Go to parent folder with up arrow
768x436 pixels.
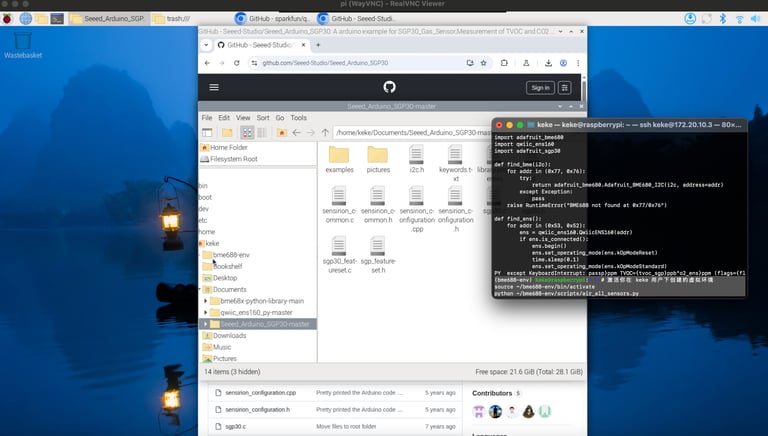(325, 132)
